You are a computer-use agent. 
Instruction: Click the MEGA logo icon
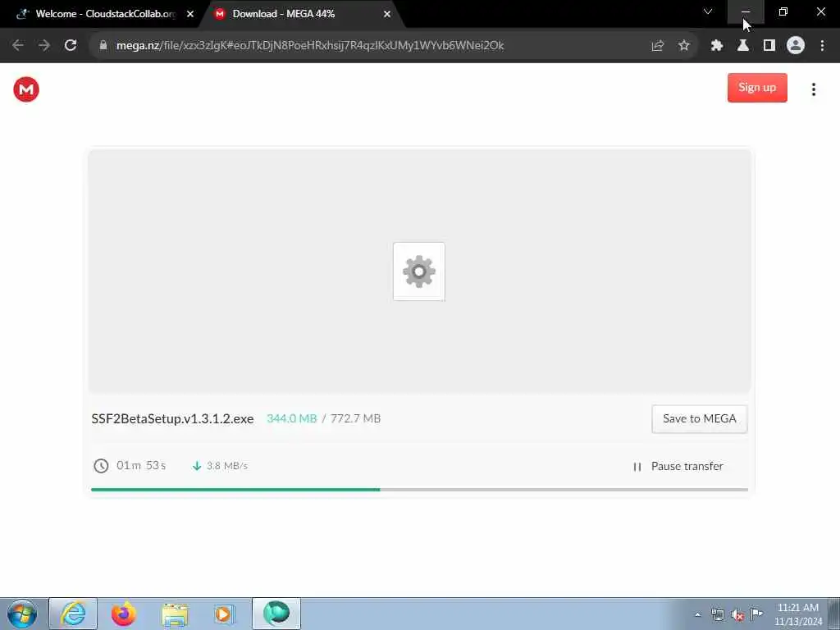pos(26,89)
